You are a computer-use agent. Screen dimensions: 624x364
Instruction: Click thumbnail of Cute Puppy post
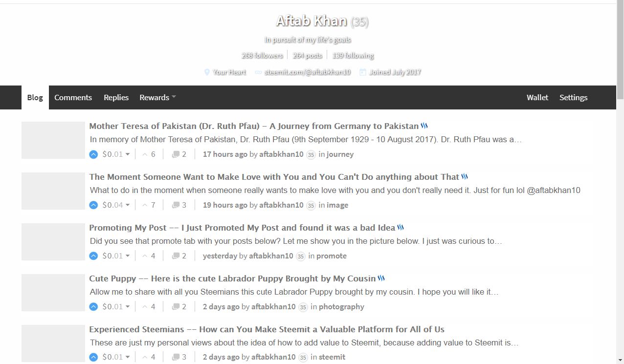53,293
